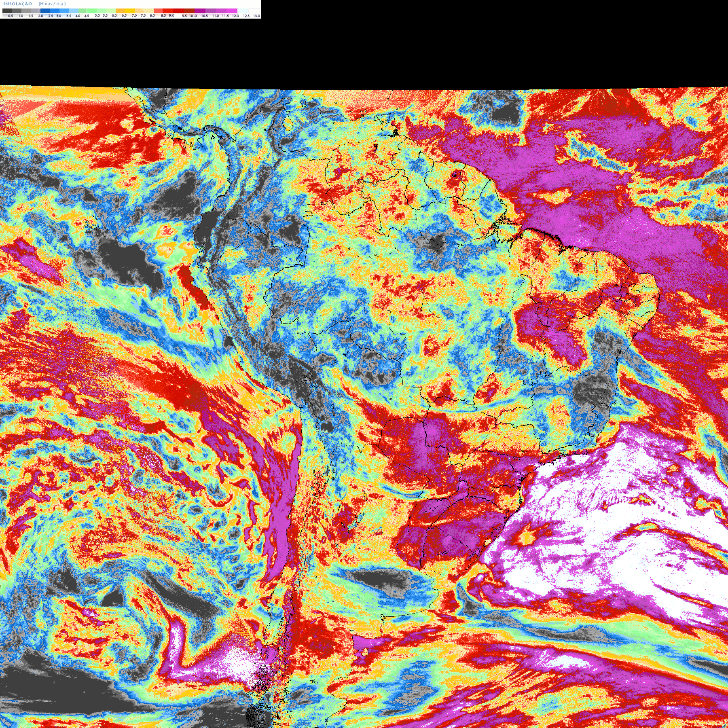Image resolution: width=728 pixels, height=728 pixels.
Task: Click the 7.0 legend value
Action: pyautogui.click(x=134, y=15)
